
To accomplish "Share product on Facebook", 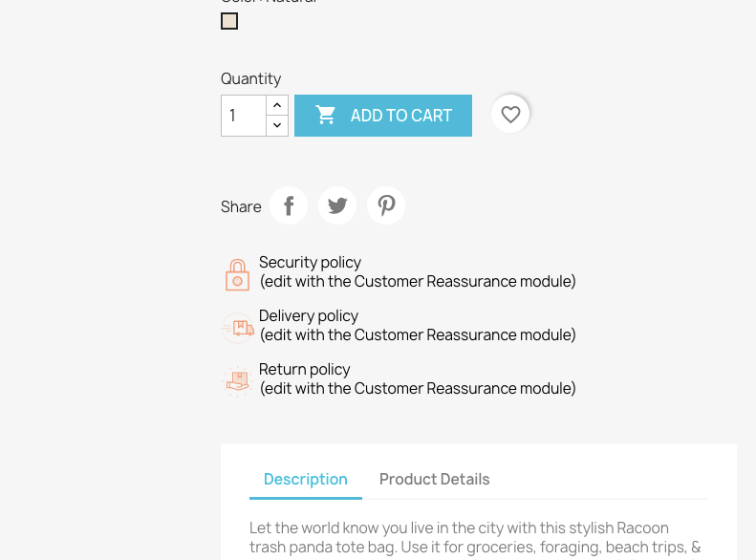I will pos(289,205).
